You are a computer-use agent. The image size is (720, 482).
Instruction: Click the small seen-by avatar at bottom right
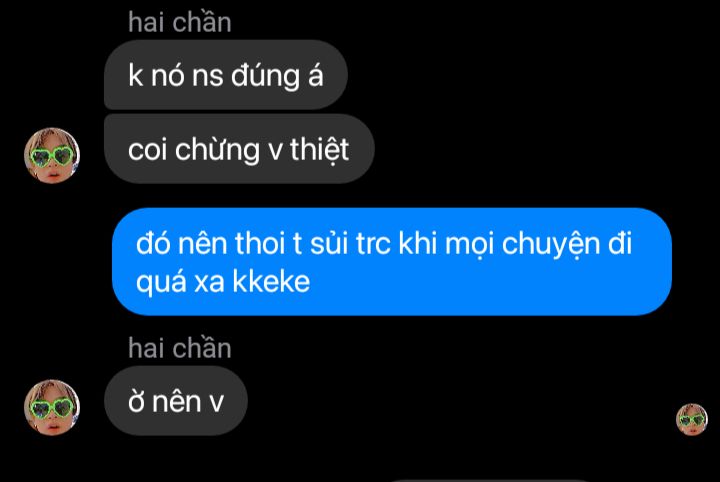tap(692, 419)
